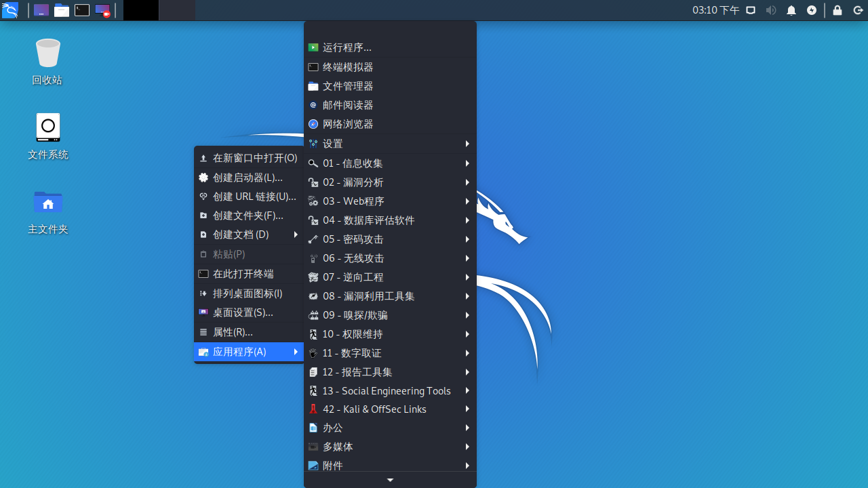Expand the 07 - 逆向工程 submenu arrow
The height and width of the screenshot is (488, 868).
pos(467,277)
